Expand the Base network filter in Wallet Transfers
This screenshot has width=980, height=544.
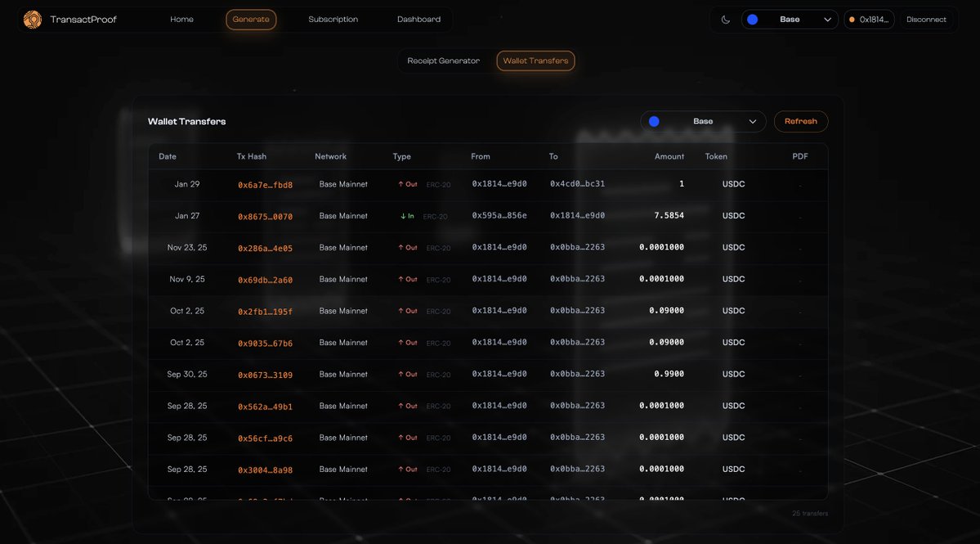703,121
